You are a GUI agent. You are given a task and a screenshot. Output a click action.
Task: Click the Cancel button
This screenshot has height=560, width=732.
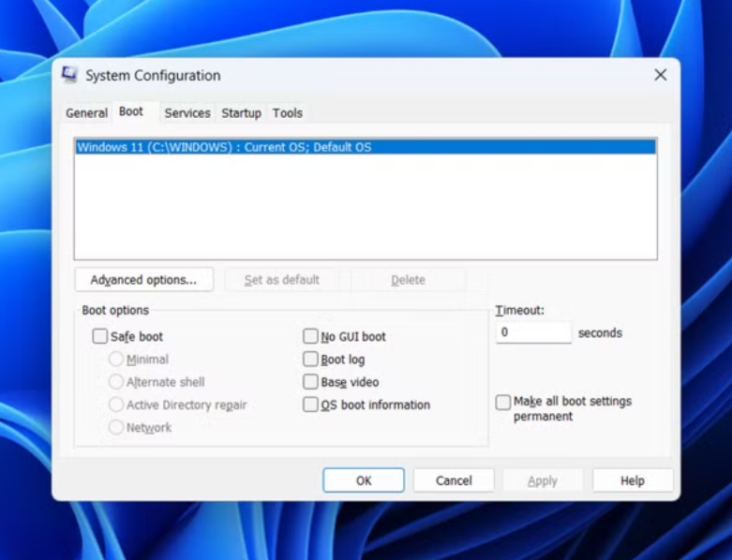pyautogui.click(x=454, y=480)
